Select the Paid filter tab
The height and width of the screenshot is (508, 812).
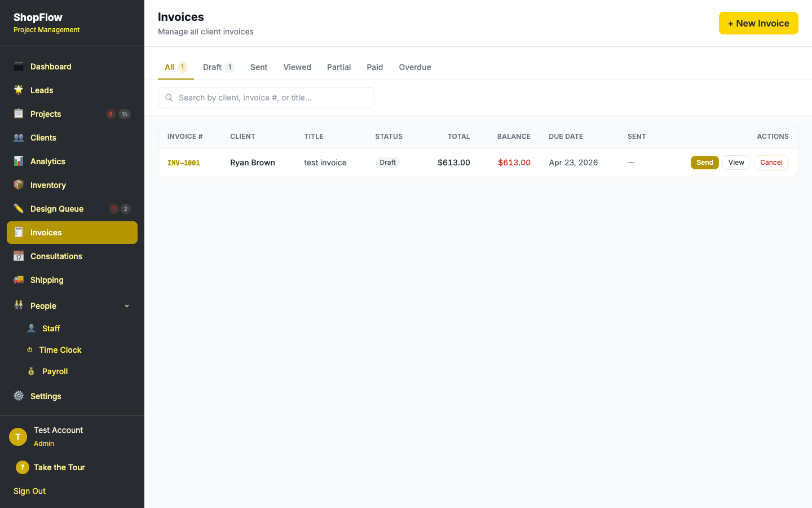click(x=374, y=67)
